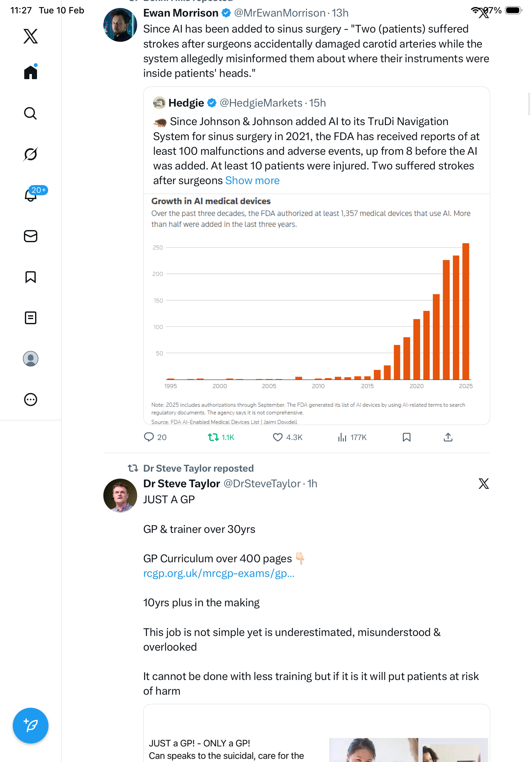
Task: Toggle like on Ewan Morrison's post
Action: 277,437
